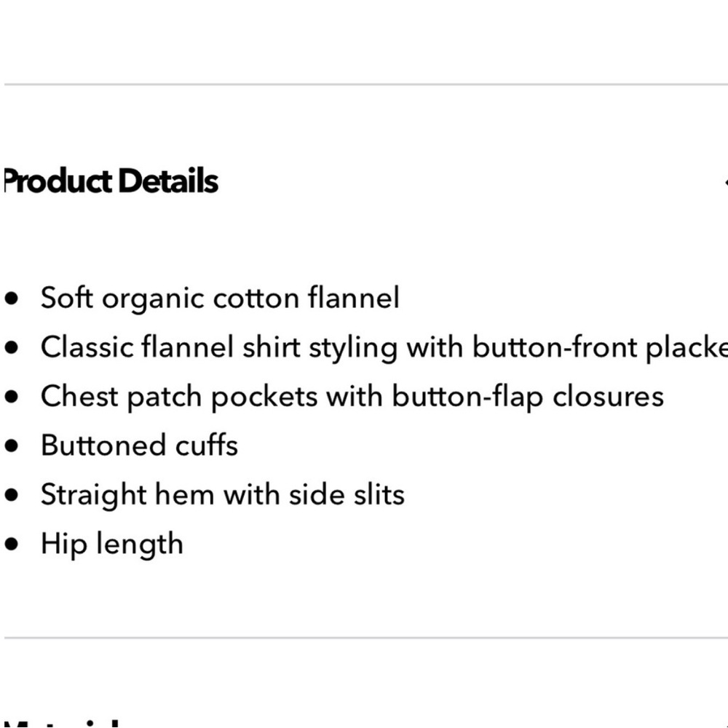Screen dimensions: 728x728
Task: Click the bullet dot before 'Chest patch'
Action: (x=12, y=397)
